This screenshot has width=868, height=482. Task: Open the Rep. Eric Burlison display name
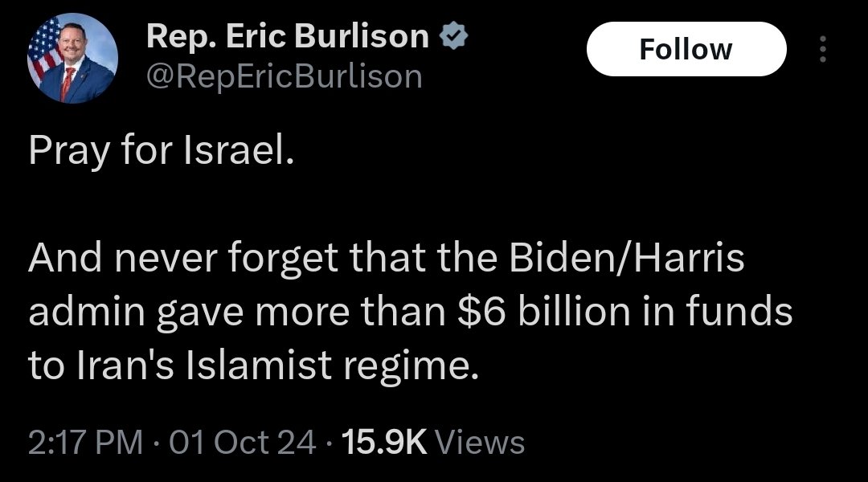[x=287, y=37]
